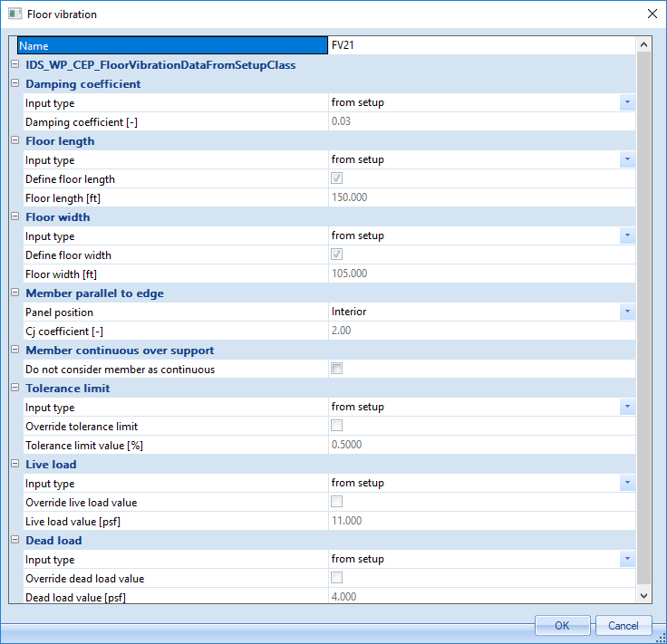Click the scrollbar up arrow
The height and width of the screenshot is (644, 667).
point(644,44)
